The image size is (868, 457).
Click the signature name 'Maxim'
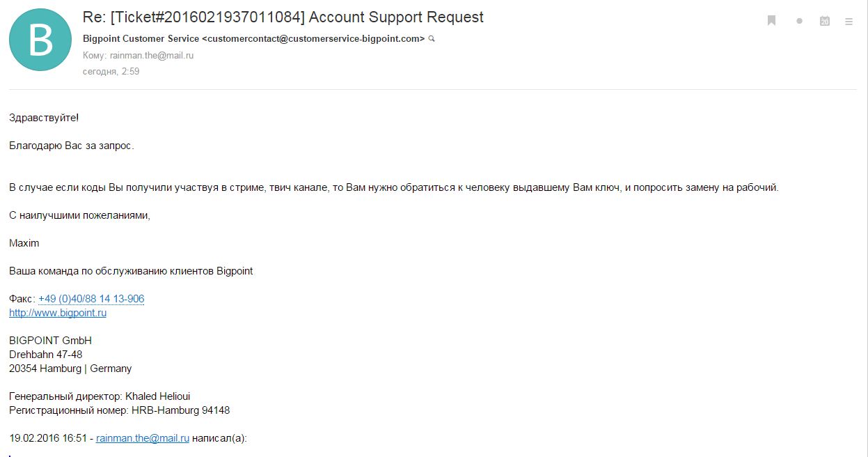24,243
